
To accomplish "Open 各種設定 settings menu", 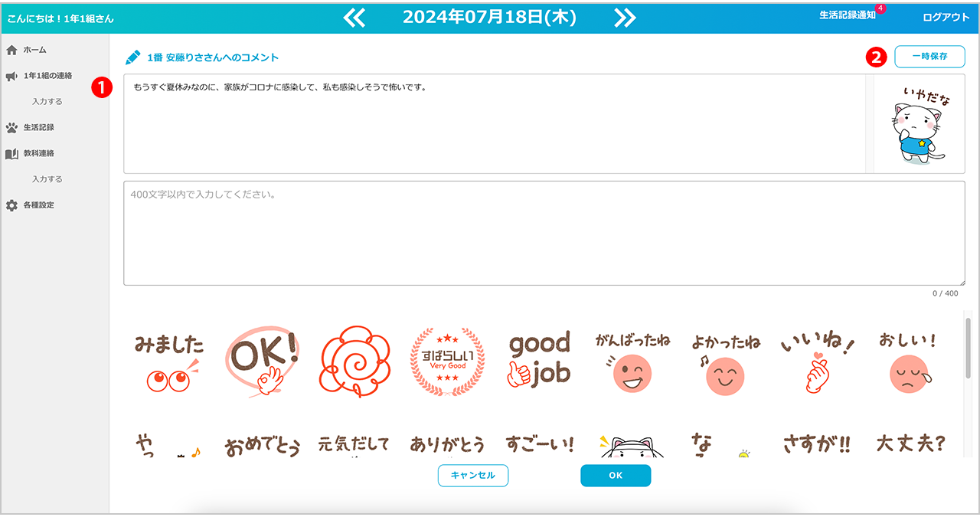I will pos(38,205).
